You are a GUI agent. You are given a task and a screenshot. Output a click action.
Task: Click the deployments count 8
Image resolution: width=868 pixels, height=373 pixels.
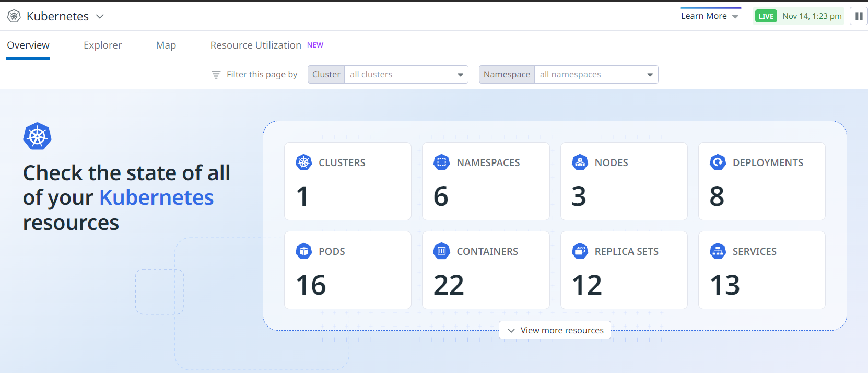[717, 196]
